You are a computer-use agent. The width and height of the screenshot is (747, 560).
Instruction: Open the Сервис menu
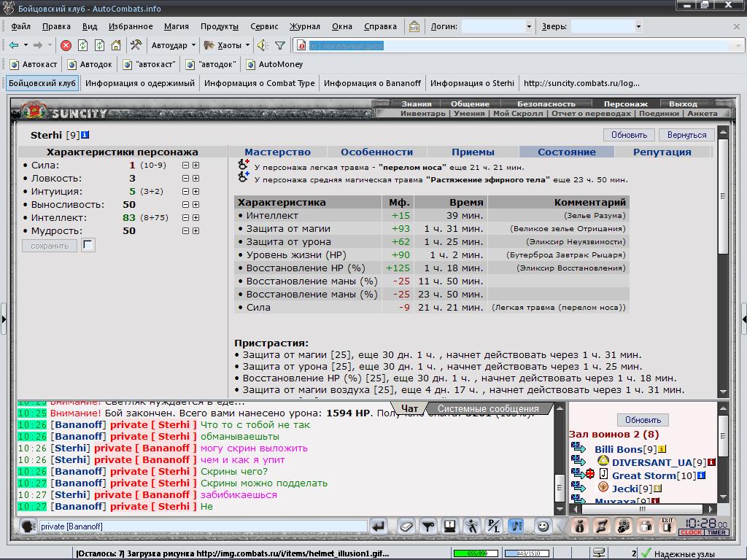264,27
